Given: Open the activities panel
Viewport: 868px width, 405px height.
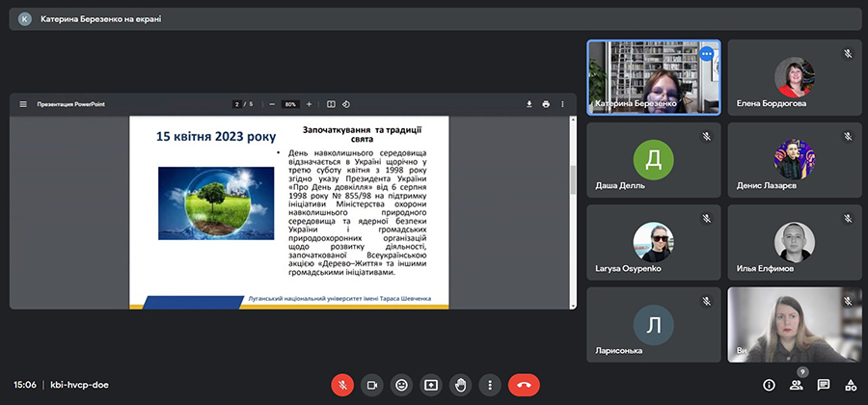Looking at the screenshot, I should (850, 384).
